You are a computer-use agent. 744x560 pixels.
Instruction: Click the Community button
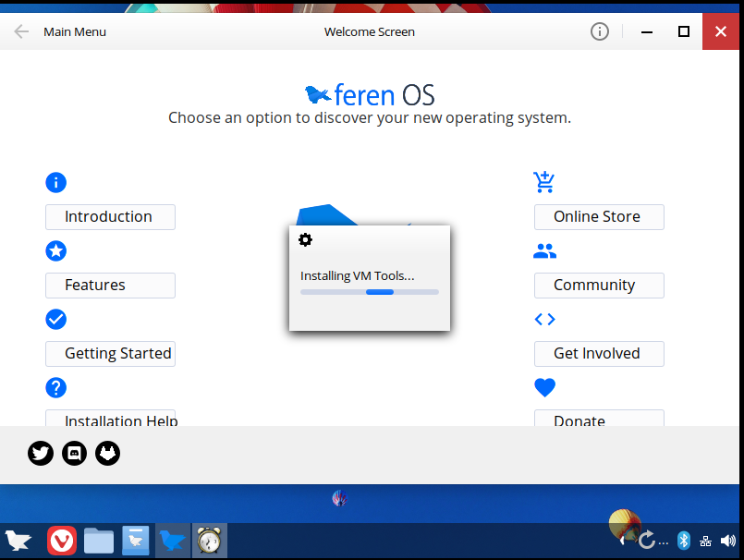[x=599, y=286]
